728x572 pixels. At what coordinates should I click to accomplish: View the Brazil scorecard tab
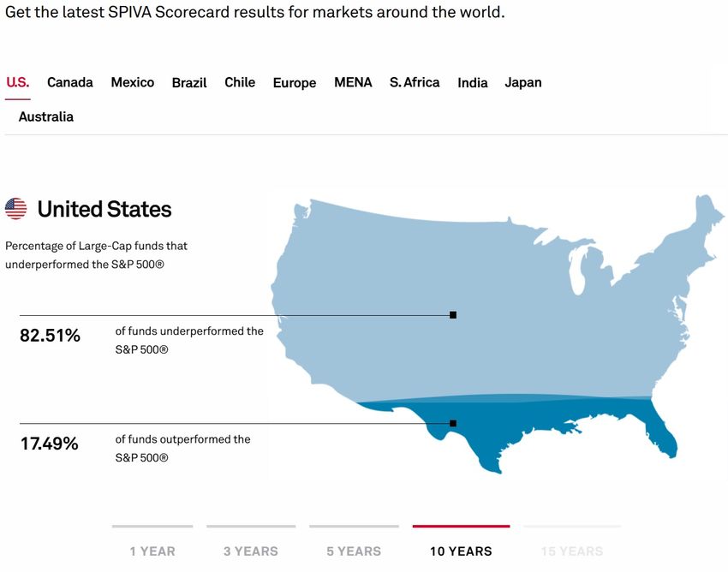pos(189,83)
